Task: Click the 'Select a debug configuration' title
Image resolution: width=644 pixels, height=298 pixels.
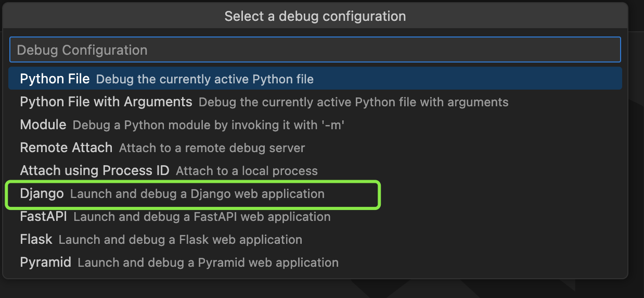Action: [315, 16]
